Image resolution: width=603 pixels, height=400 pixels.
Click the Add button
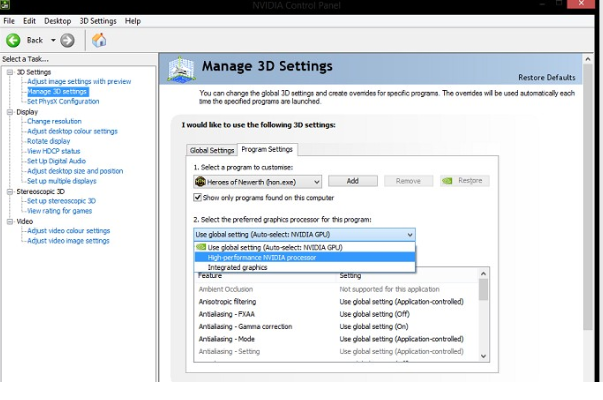coord(353,181)
